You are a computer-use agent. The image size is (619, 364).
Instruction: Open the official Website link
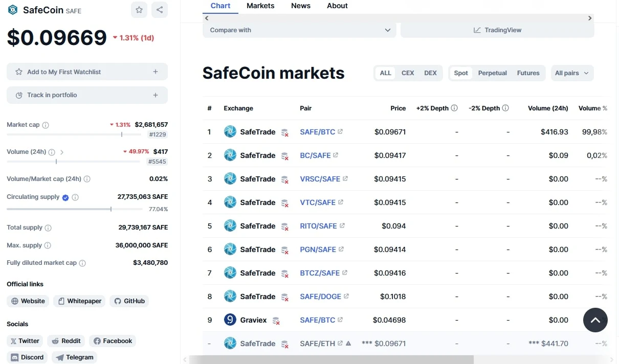(x=28, y=301)
